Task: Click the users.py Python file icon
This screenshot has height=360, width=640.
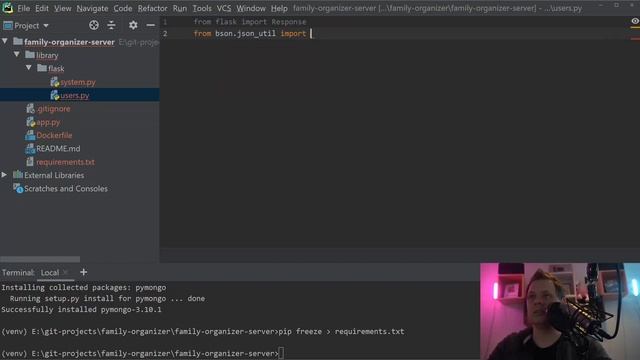Action: click(x=55, y=96)
